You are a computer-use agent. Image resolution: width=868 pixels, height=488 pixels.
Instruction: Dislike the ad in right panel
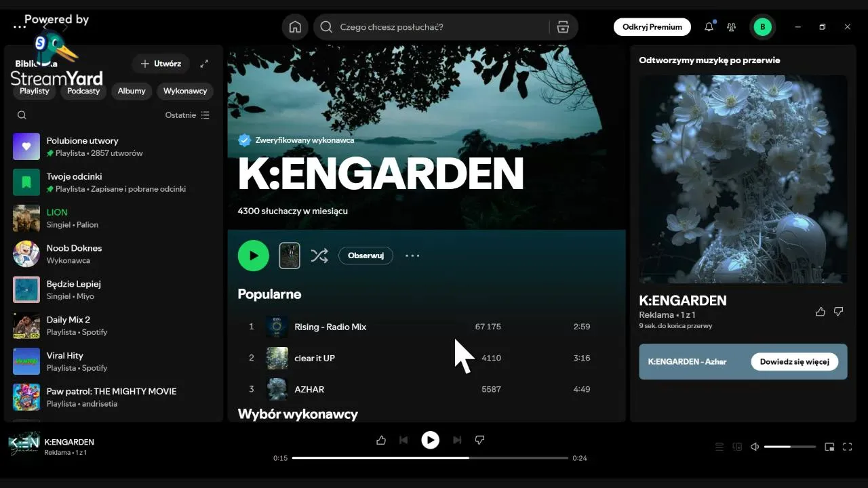(839, 312)
